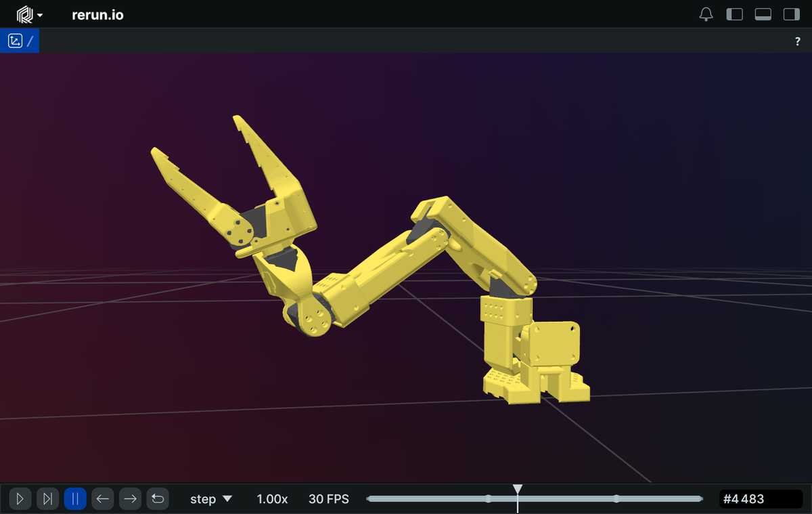
Task: Click the 1.00x playback speed value
Action: 272,499
